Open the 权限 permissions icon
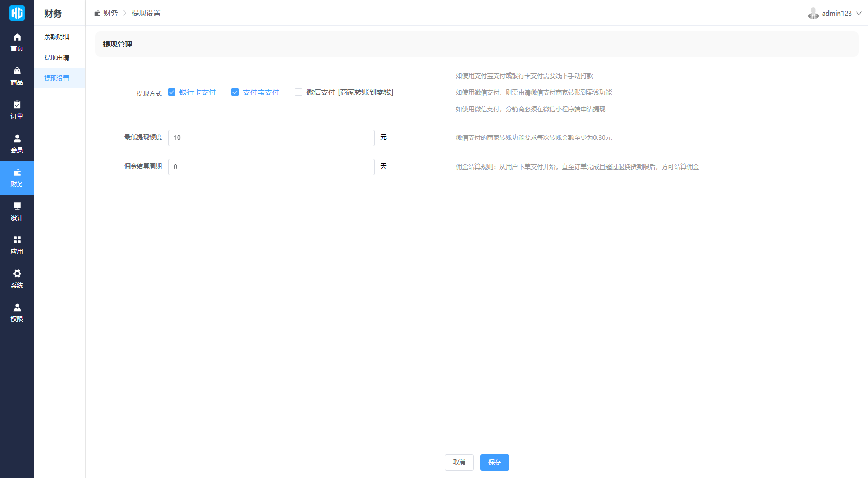 click(x=17, y=308)
